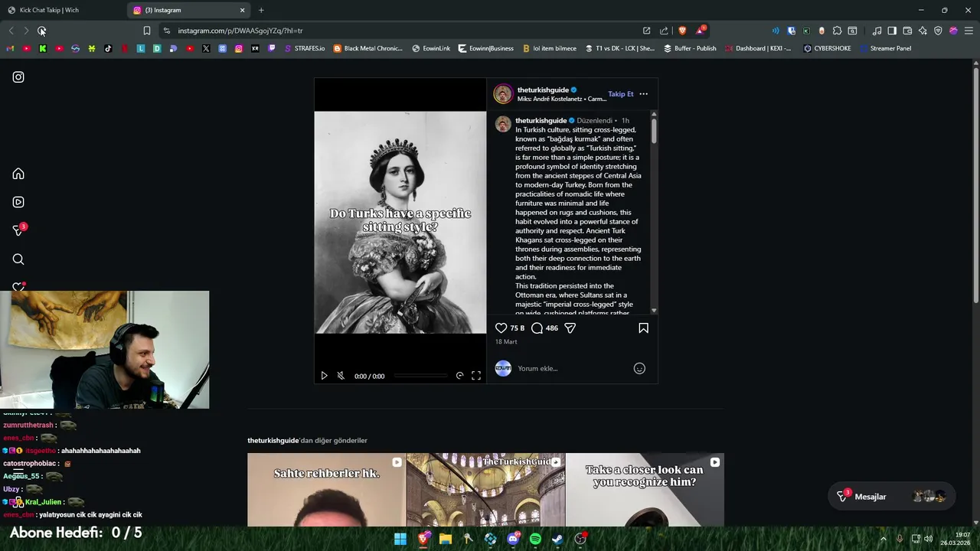Viewport: 980px width, 551px height.
Task: Open Instagram messages icon with badge in sidebar
Action: coord(18,230)
